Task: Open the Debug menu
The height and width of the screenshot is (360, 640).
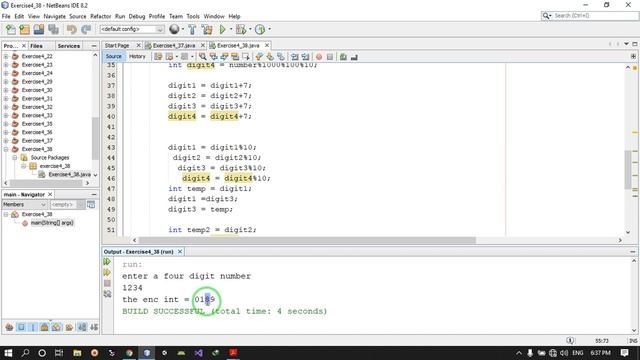Action: click(x=137, y=16)
